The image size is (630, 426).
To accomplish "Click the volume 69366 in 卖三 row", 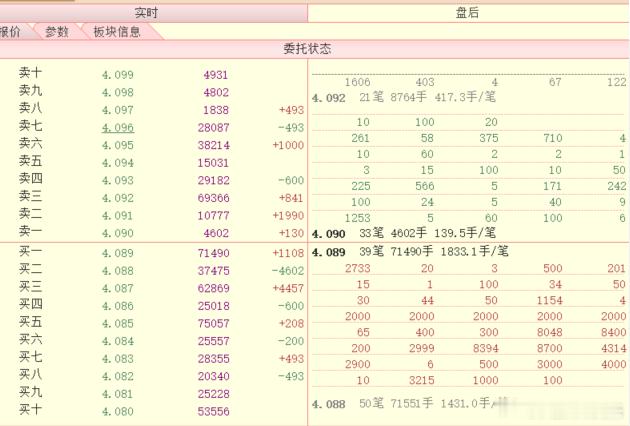I will [213, 198].
